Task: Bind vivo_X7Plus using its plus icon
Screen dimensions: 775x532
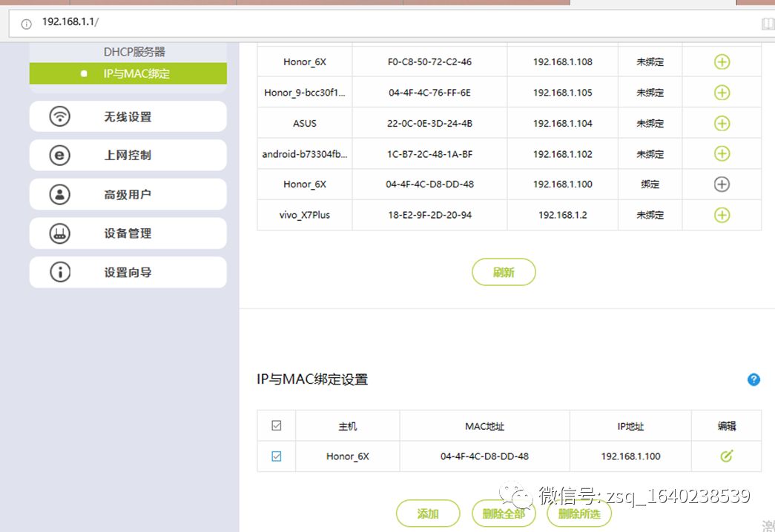Action: (x=722, y=215)
